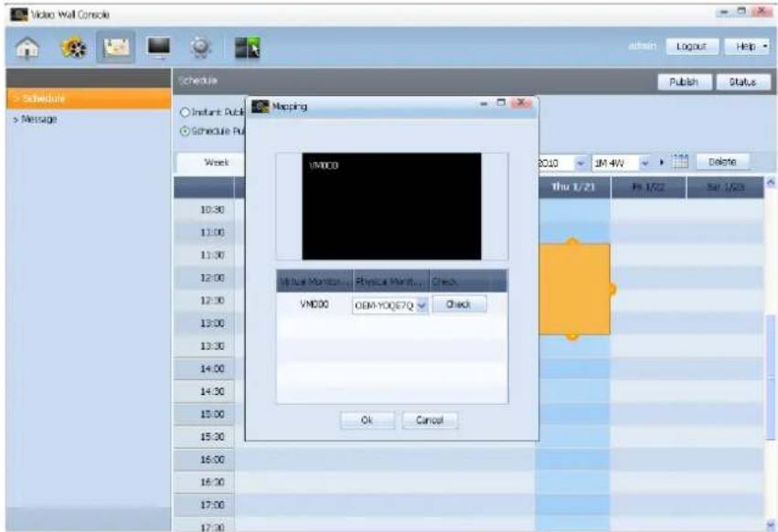Select the Schedule Publish radio button
This screenshot has height=532, width=778.
coord(185,131)
